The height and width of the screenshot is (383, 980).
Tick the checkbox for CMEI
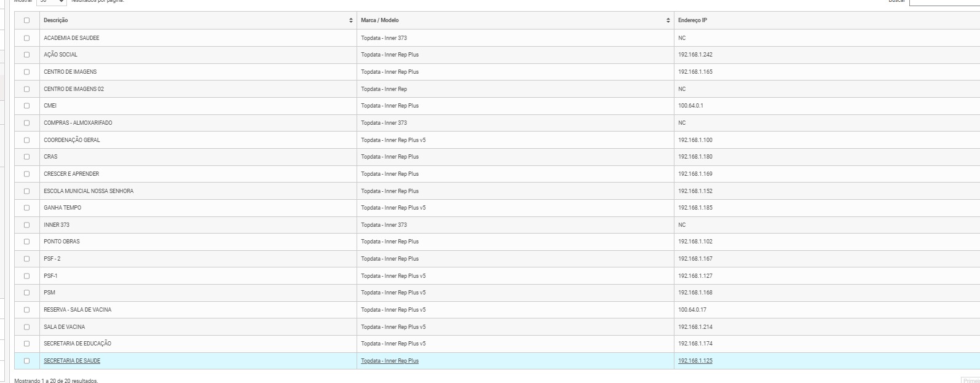(26, 106)
